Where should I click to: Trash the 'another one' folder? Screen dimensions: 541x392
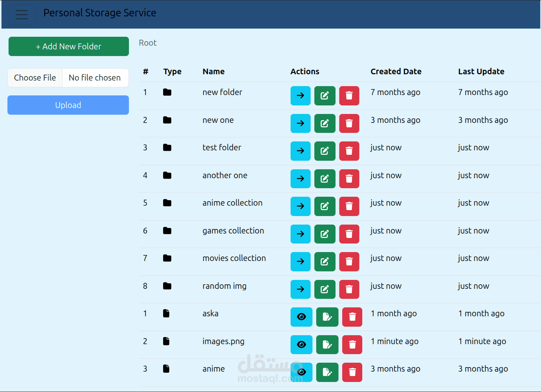(349, 179)
